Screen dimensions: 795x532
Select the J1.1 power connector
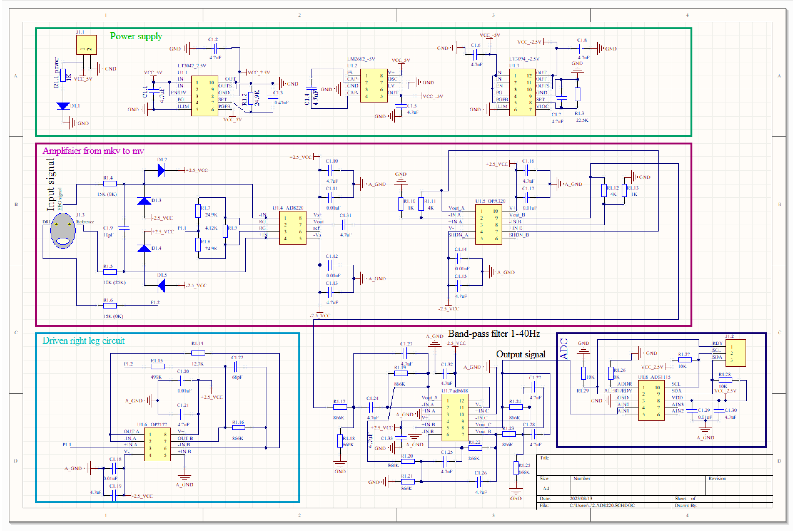coord(87,45)
